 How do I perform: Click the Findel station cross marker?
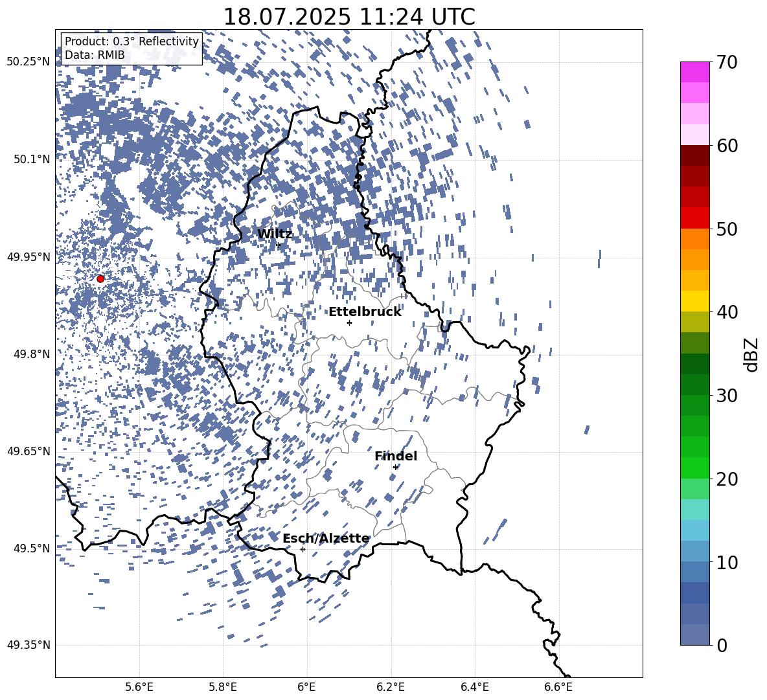coord(395,467)
